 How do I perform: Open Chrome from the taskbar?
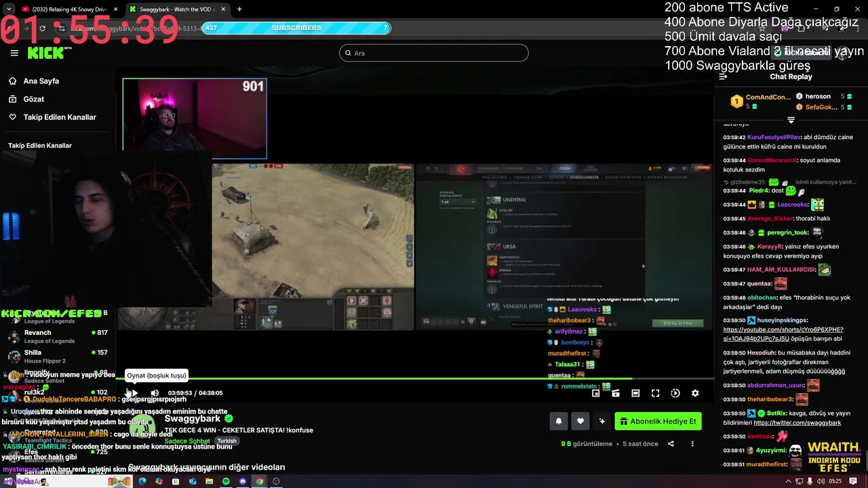(259, 481)
